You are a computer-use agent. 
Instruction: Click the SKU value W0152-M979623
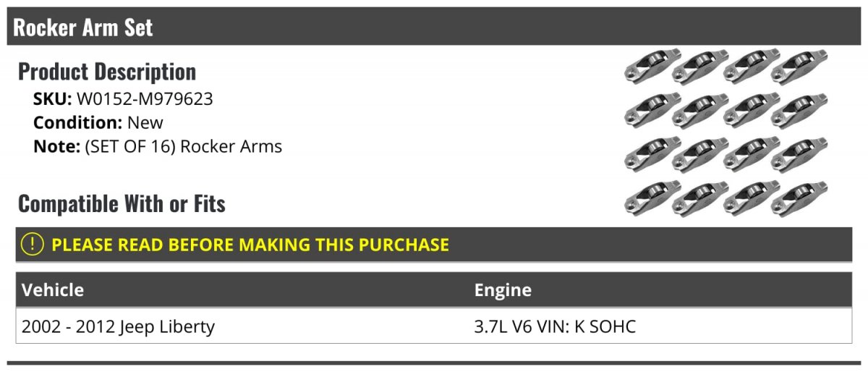point(145,99)
